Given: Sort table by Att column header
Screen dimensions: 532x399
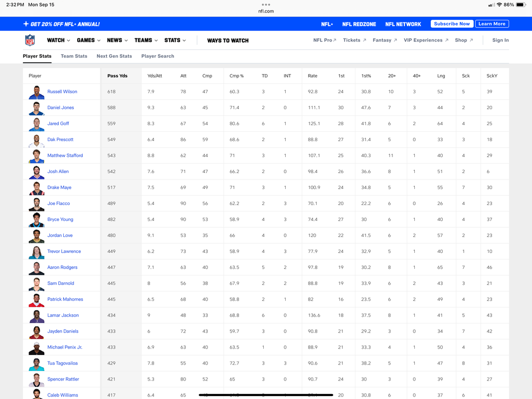Looking at the screenshot, I should tap(183, 76).
